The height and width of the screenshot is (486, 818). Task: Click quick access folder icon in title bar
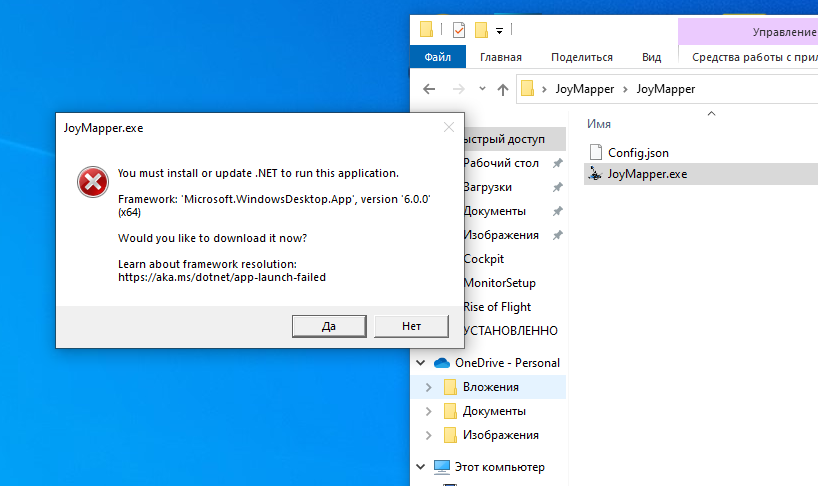tap(426, 29)
